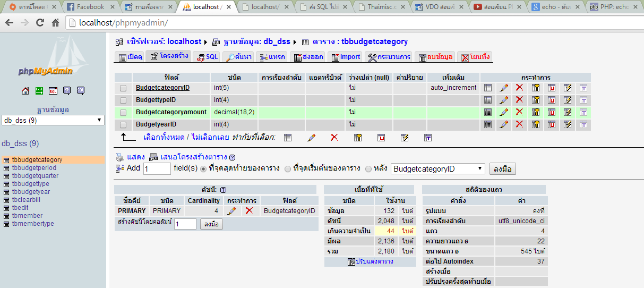
Task: Browse values icon in BudgetcategoryID row
Action: 488,88
